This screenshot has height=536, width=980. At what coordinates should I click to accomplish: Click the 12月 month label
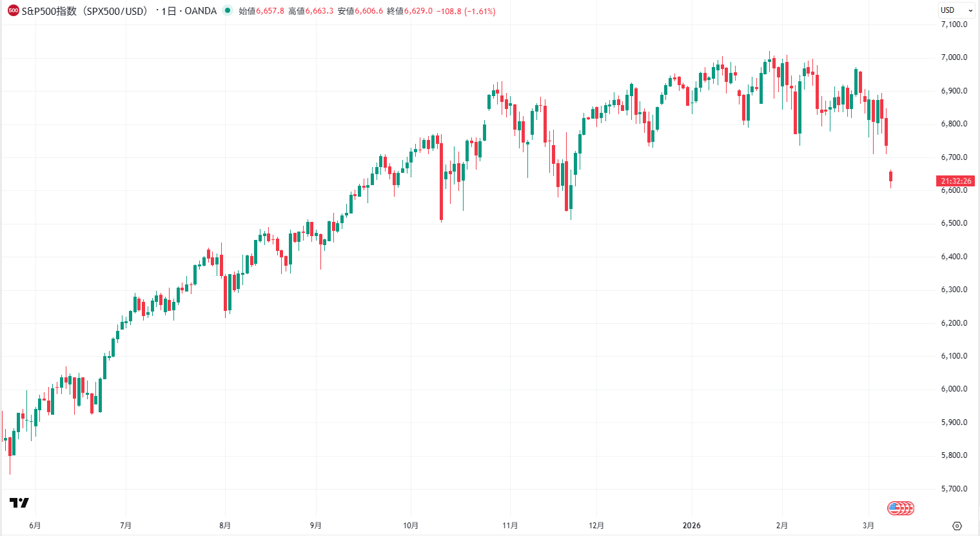point(596,525)
